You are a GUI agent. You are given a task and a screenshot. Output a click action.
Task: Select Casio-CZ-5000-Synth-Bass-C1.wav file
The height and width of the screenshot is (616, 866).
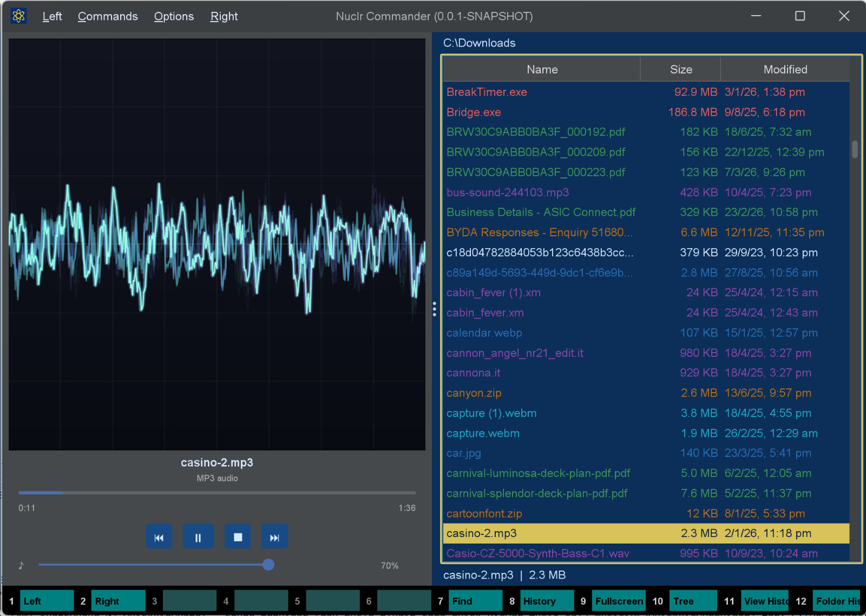point(646,553)
